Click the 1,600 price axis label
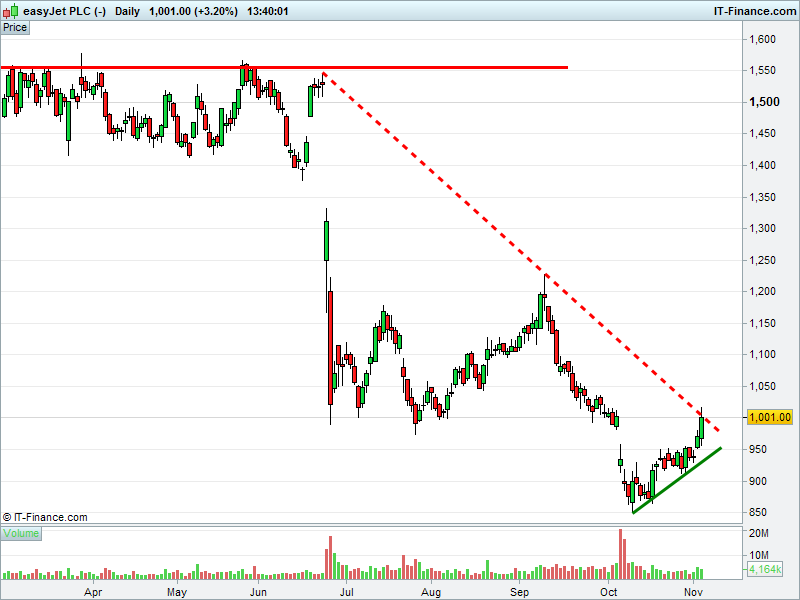The height and width of the screenshot is (600, 800). coord(762,39)
